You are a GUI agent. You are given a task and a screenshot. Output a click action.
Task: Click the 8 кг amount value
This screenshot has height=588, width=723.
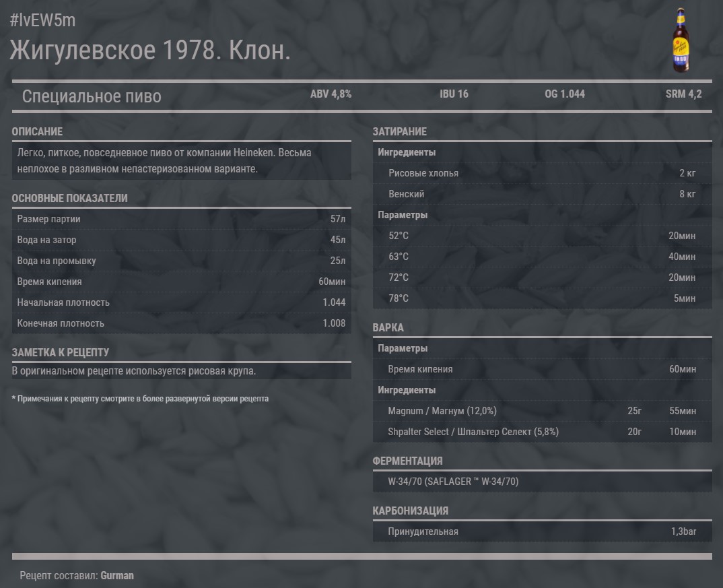click(x=687, y=194)
